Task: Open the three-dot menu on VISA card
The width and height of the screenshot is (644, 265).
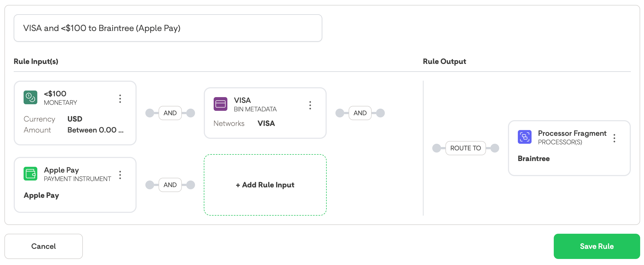Action: tap(310, 105)
